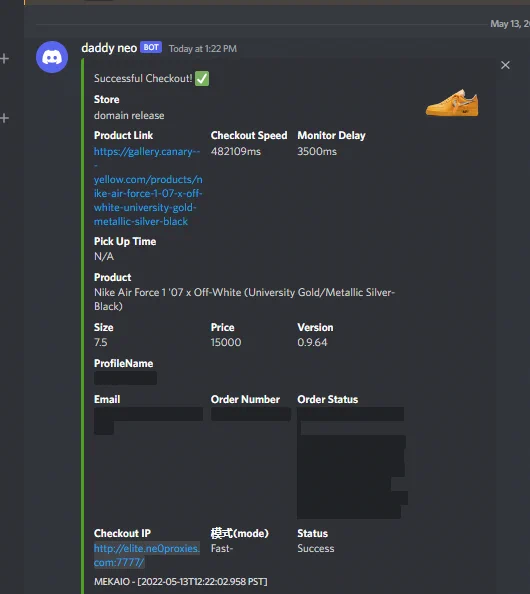Click the 'N/A' pick up time value

click(x=104, y=256)
